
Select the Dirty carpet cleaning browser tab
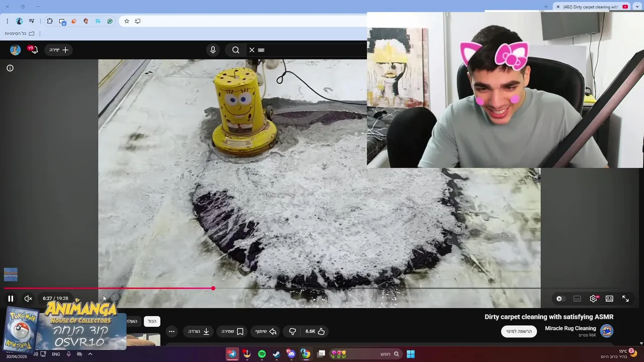point(591,7)
